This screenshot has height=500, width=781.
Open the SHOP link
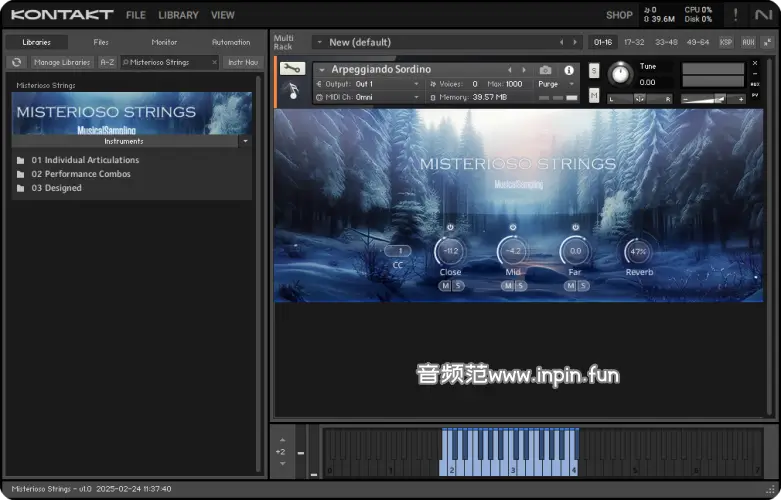619,15
